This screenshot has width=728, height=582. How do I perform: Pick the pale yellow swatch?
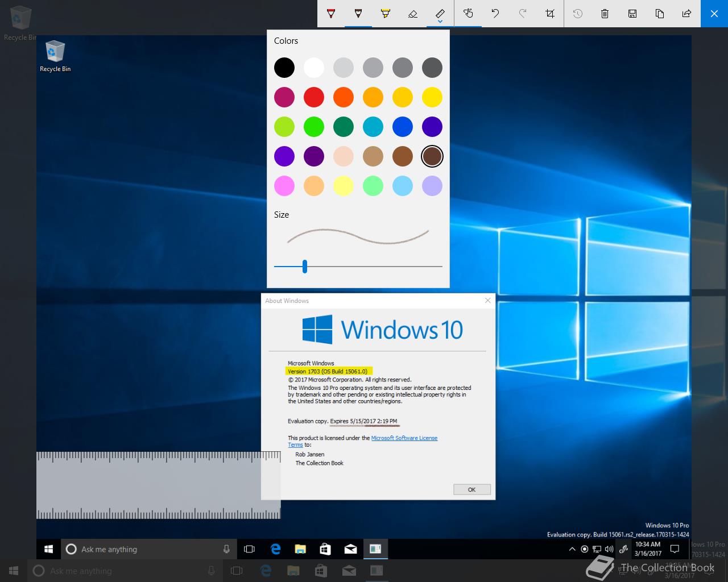(x=344, y=186)
